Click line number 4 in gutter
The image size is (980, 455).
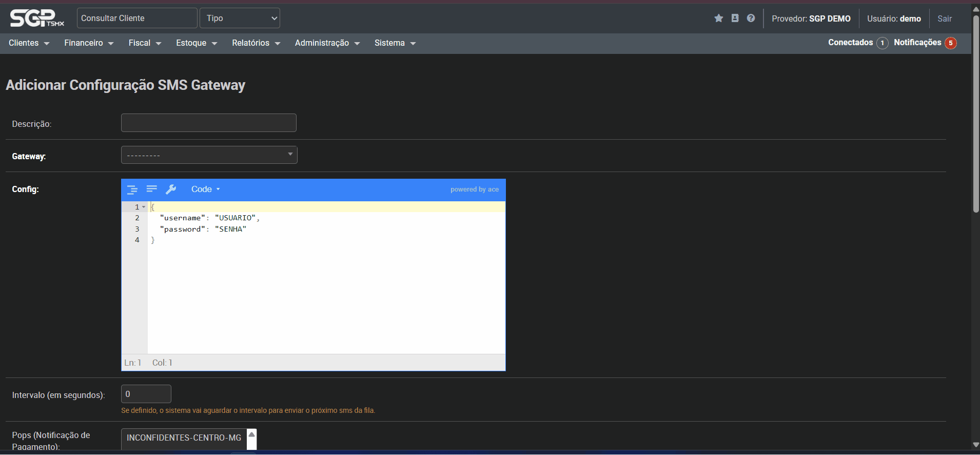pos(137,240)
